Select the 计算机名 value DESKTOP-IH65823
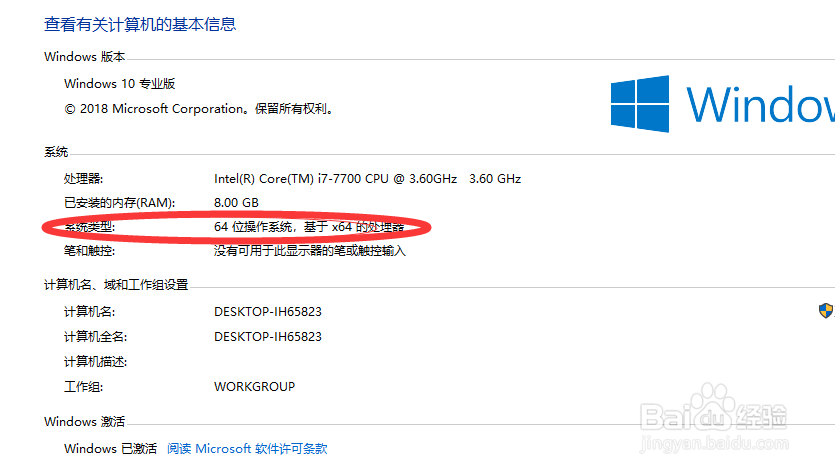 [x=268, y=312]
